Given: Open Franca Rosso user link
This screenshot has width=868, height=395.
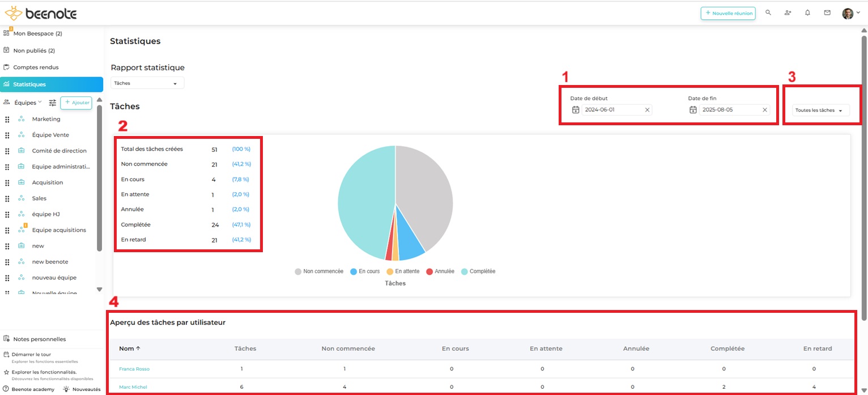Looking at the screenshot, I should tap(134, 369).
